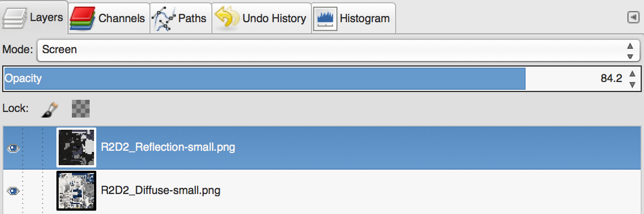Screen dimensions: 644x214
Task: Hide the R2D2_Diffuse-small.png layer
Action: click(x=13, y=191)
